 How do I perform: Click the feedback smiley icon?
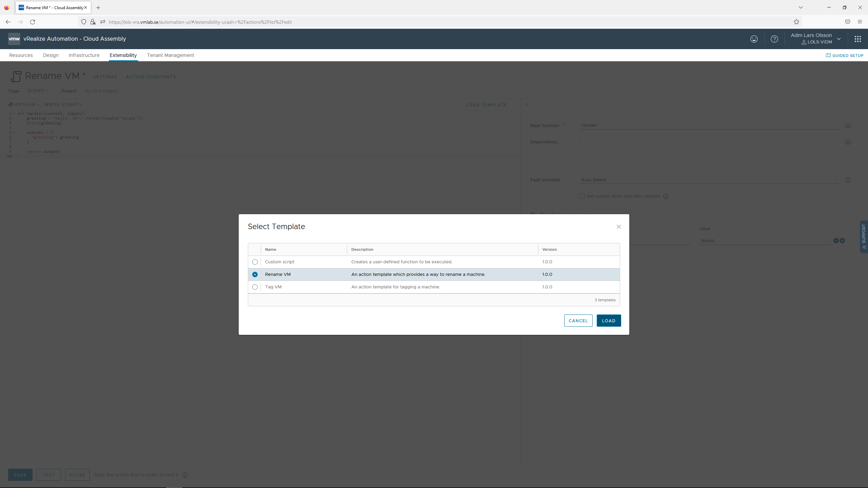[754, 39]
